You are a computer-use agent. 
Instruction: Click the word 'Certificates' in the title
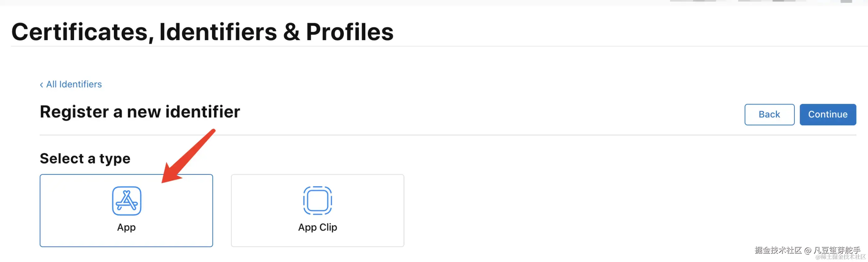tap(80, 32)
